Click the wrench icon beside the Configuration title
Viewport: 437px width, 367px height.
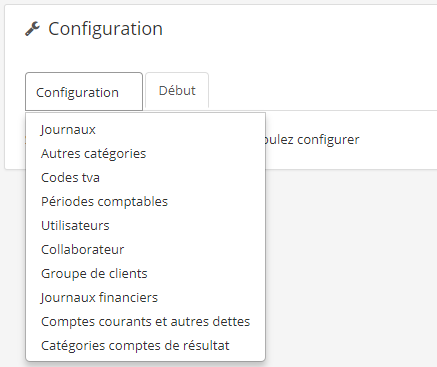33,29
